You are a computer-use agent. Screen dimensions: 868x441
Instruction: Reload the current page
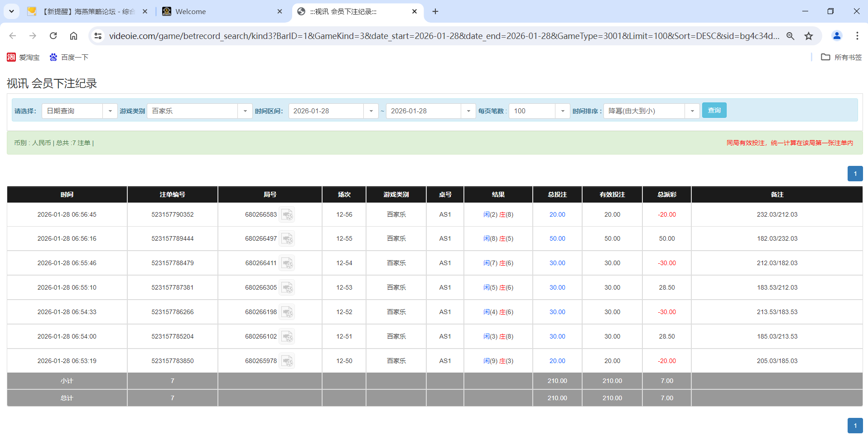[53, 36]
